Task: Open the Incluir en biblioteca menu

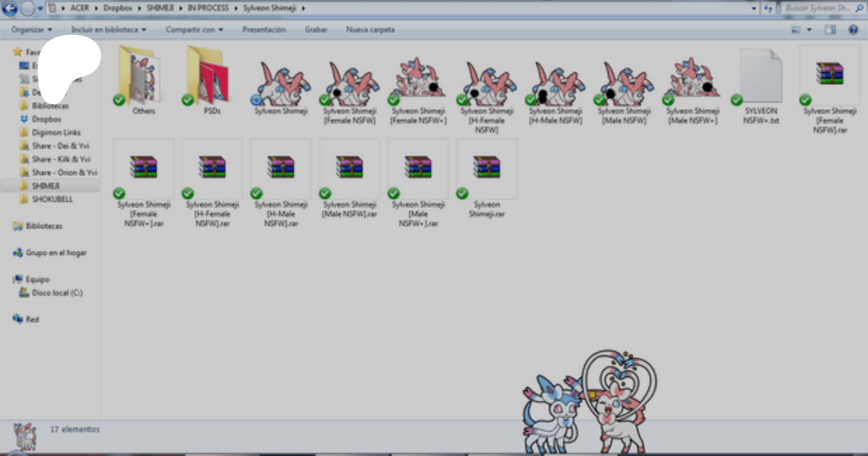Action: [x=108, y=30]
